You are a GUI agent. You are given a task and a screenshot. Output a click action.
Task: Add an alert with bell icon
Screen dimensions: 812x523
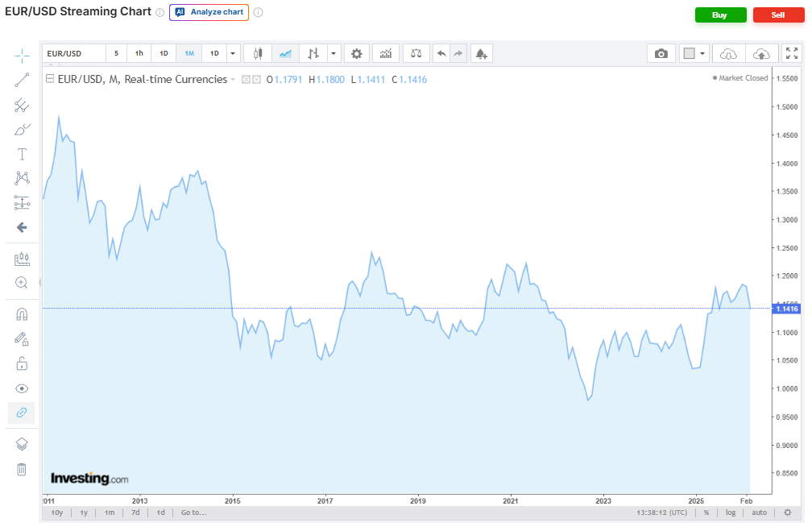coord(481,53)
